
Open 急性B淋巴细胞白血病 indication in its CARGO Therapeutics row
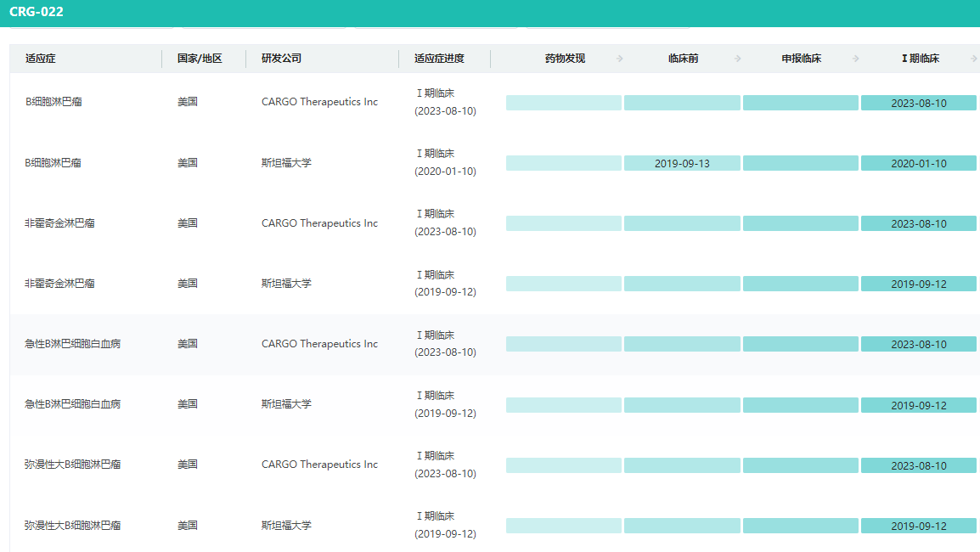pyautogui.click(x=72, y=343)
